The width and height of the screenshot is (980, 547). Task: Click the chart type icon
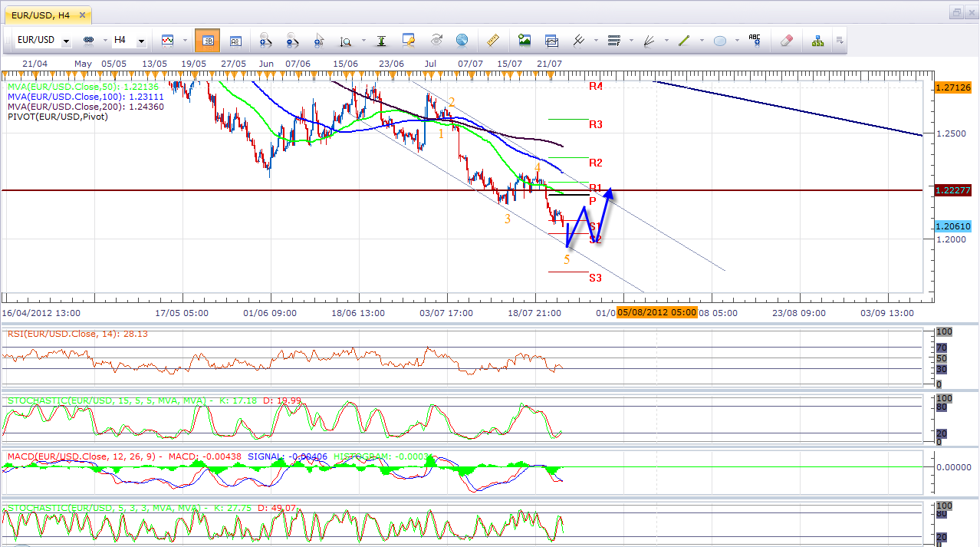(x=167, y=40)
